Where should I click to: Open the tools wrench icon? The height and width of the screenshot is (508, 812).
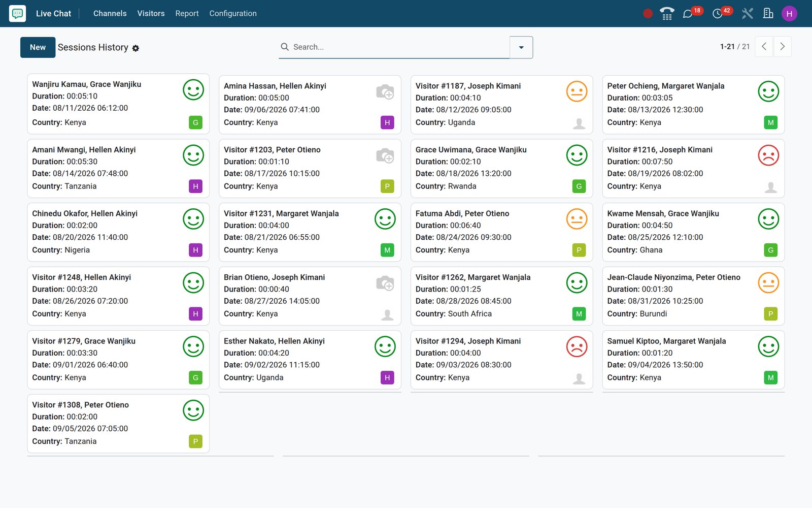tap(747, 14)
